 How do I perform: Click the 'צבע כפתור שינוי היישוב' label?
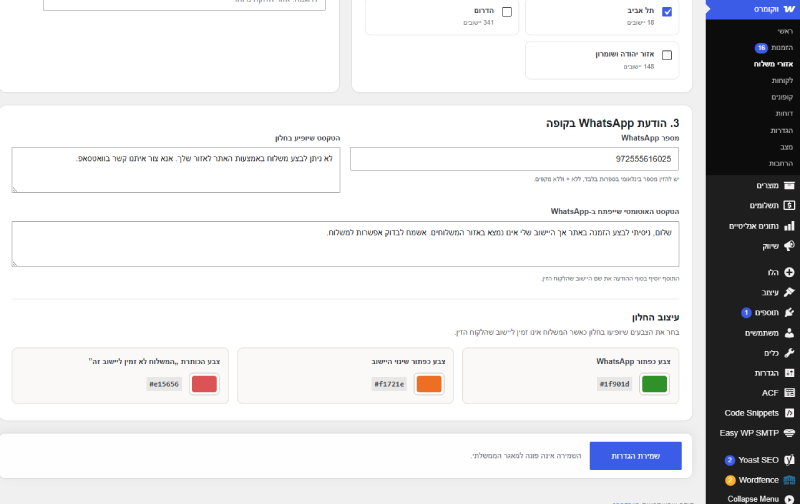(x=408, y=361)
